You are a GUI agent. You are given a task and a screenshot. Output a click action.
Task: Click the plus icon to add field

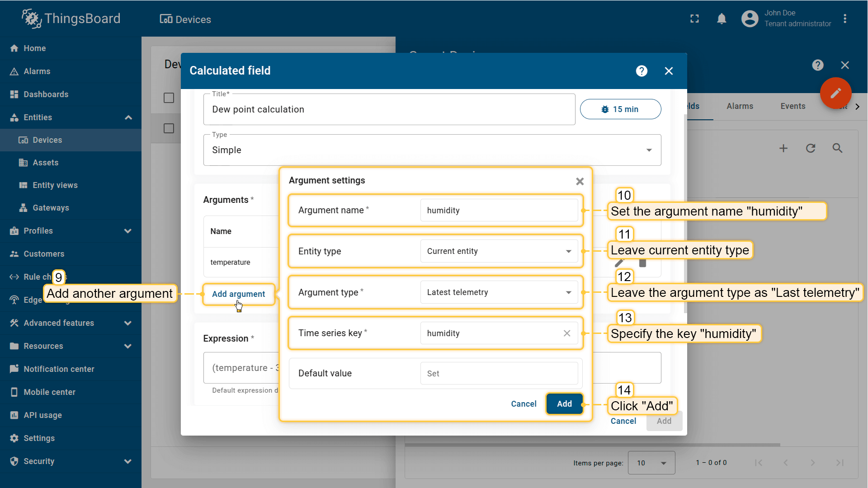tap(783, 148)
